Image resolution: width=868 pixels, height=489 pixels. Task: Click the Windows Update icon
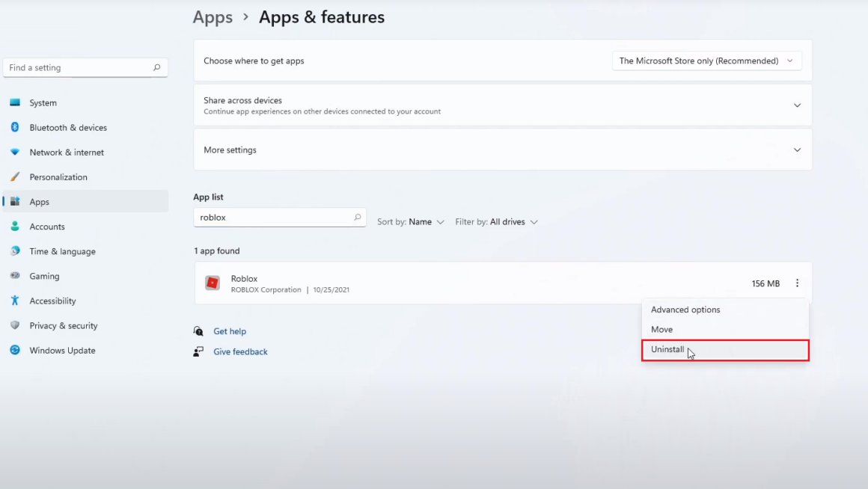coord(15,350)
